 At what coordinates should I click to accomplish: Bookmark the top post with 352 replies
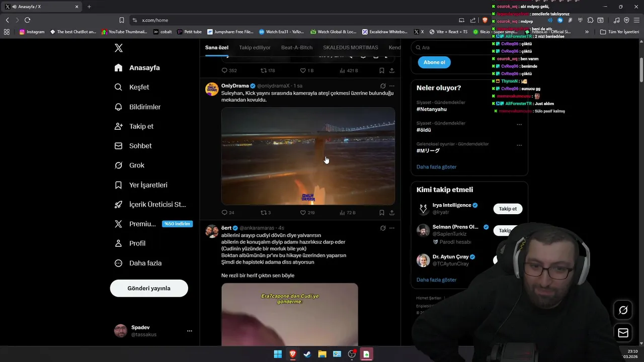click(x=382, y=71)
